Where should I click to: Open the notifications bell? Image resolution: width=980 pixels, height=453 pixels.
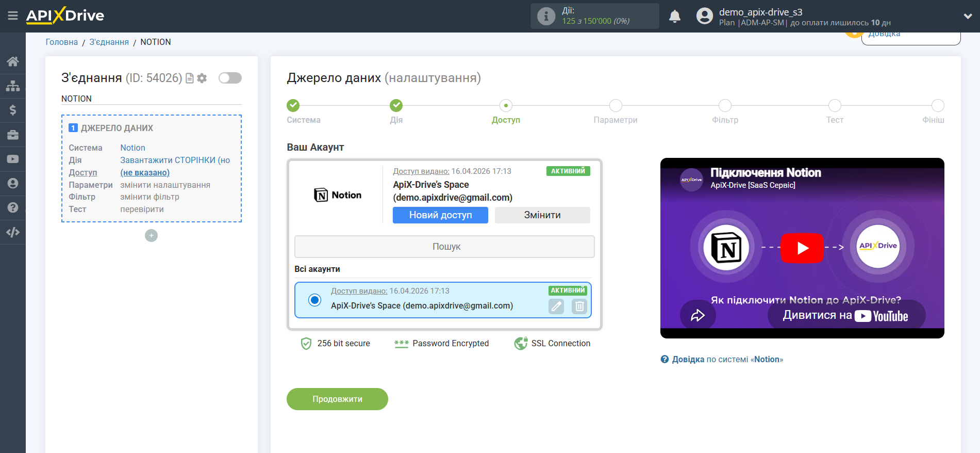tap(675, 17)
